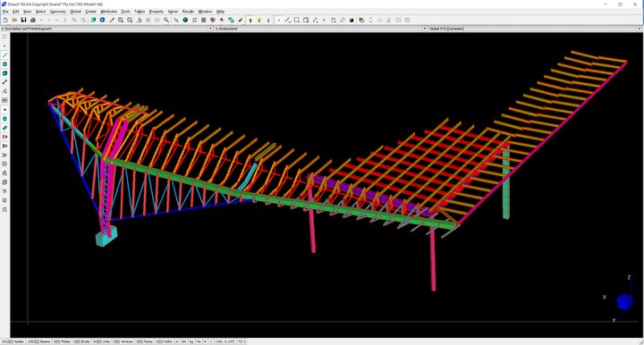
Task: Open the Global menu
Action: coord(75,12)
